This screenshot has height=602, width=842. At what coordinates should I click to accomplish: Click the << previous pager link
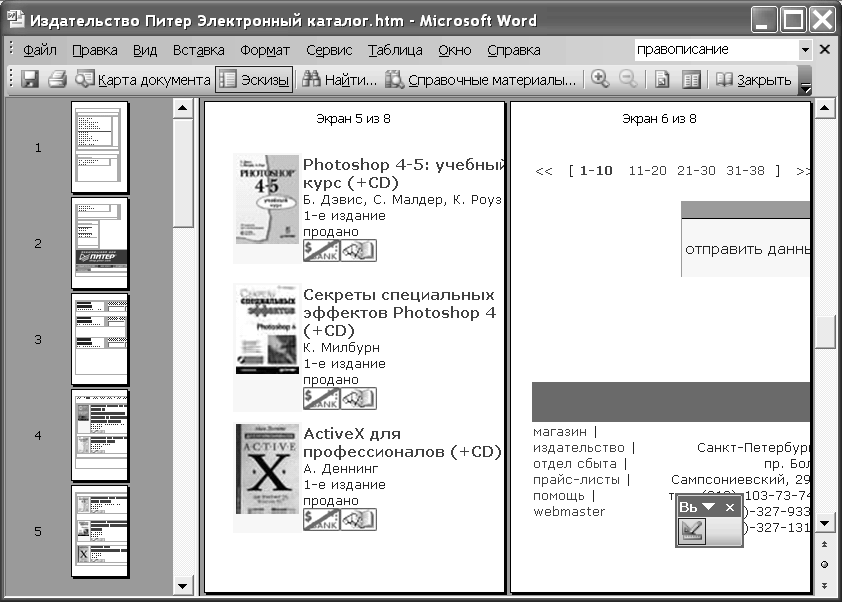click(x=543, y=171)
